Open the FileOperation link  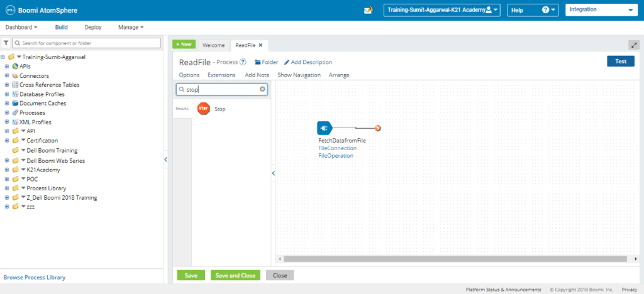(336, 156)
